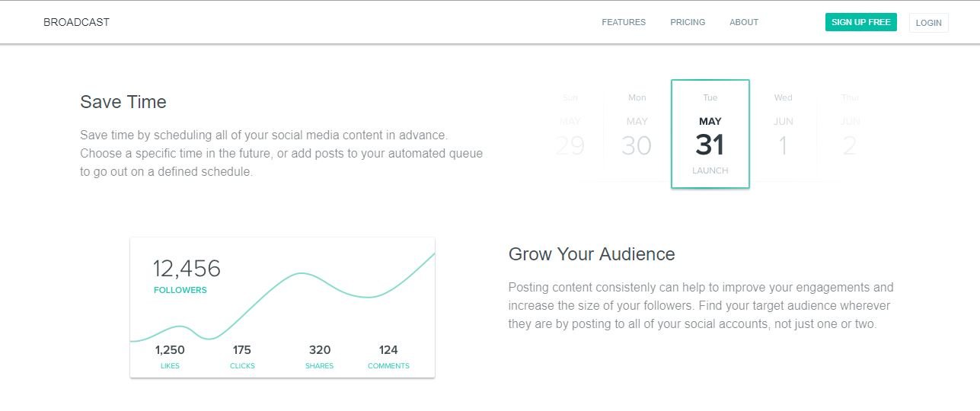Click the Login button
The image size is (980, 411).
(928, 23)
